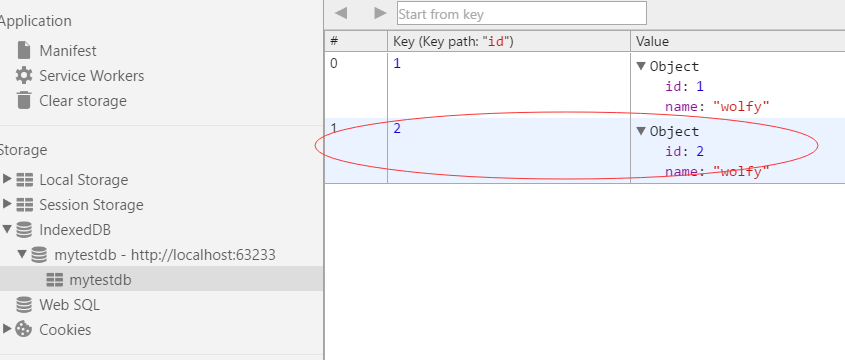
Task: Expand the Local Storage tree node
Action: point(7,179)
